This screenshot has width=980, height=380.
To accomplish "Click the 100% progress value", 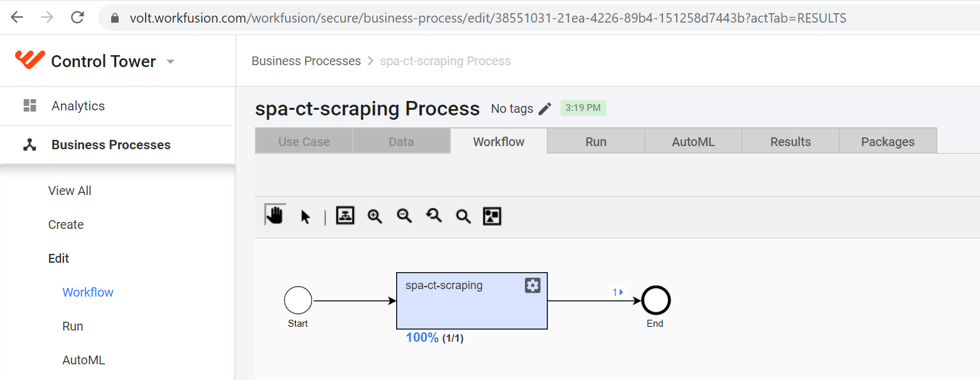I will pyautogui.click(x=422, y=337).
